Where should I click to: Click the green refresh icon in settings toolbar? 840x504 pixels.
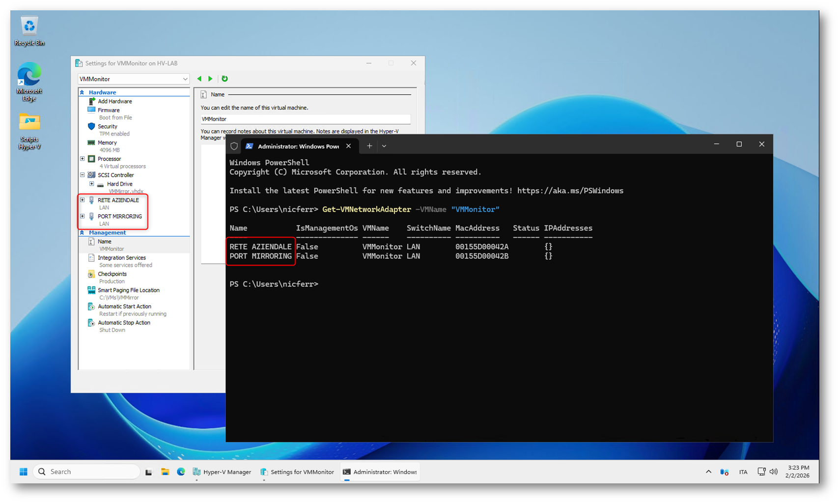224,79
